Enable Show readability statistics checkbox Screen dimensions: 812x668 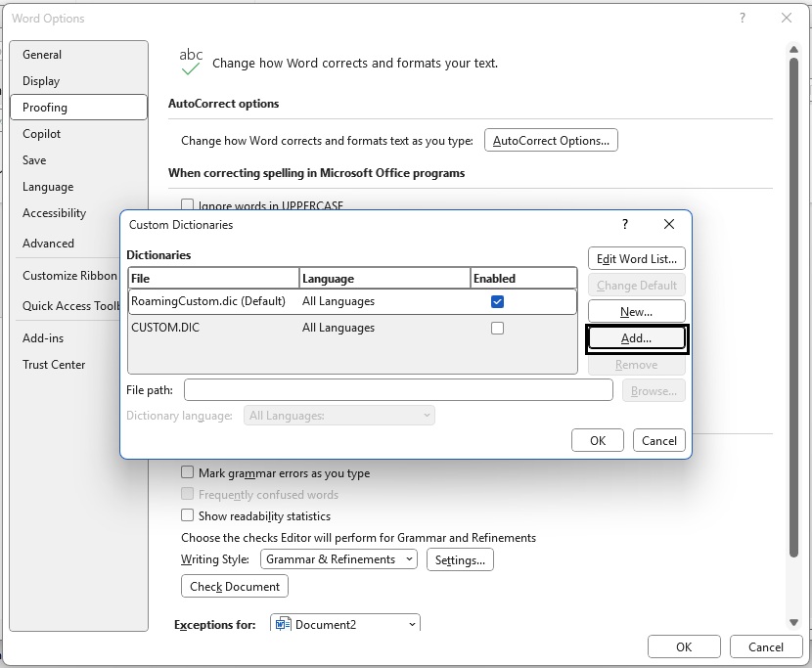(x=188, y=515)
